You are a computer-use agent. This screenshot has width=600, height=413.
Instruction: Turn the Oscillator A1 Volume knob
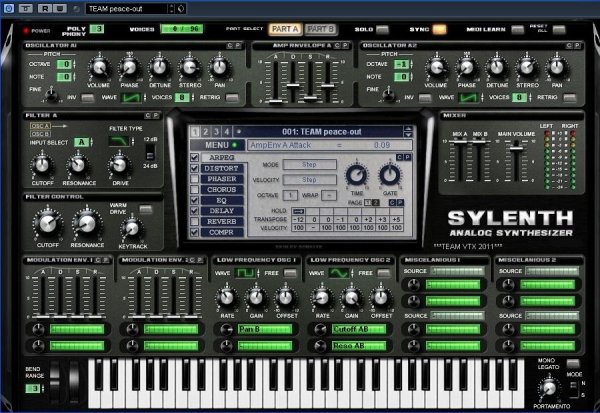pyautogui.click(x=99, y=68)
